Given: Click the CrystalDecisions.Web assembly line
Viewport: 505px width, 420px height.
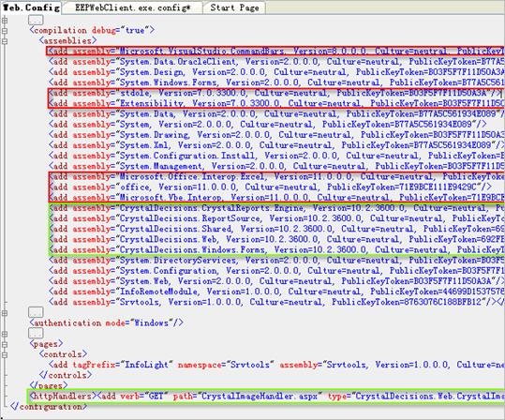Looking at the screenshot, I should (x=276, y=239).
